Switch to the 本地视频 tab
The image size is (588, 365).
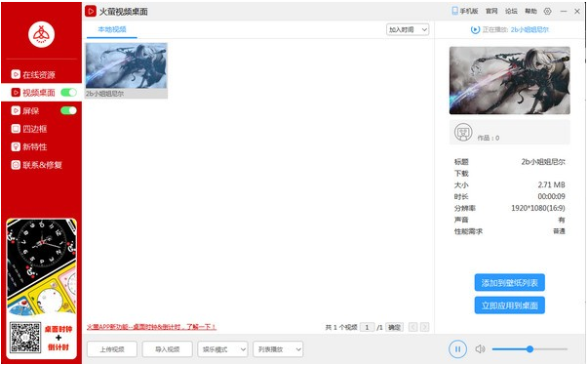(112, 29)
